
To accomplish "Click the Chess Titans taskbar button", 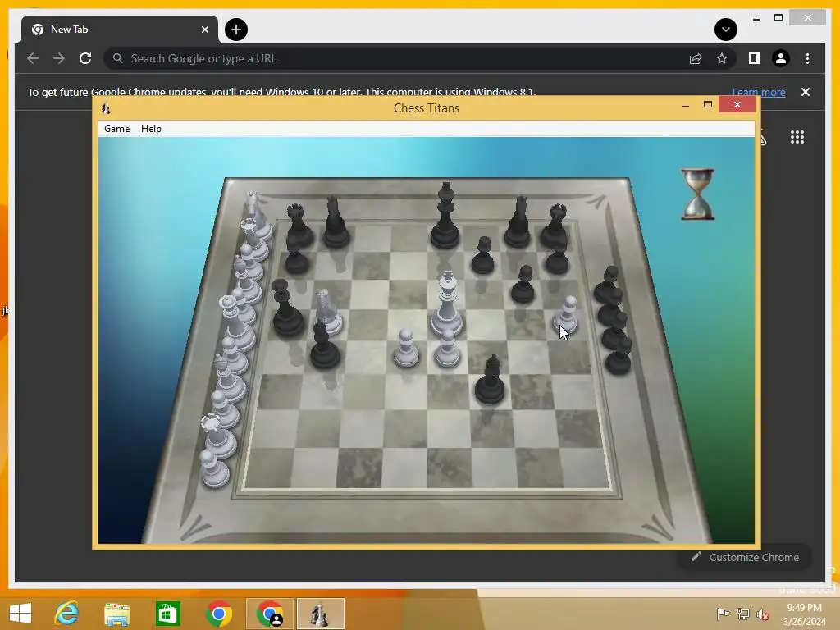I will [x=321, y=614].
